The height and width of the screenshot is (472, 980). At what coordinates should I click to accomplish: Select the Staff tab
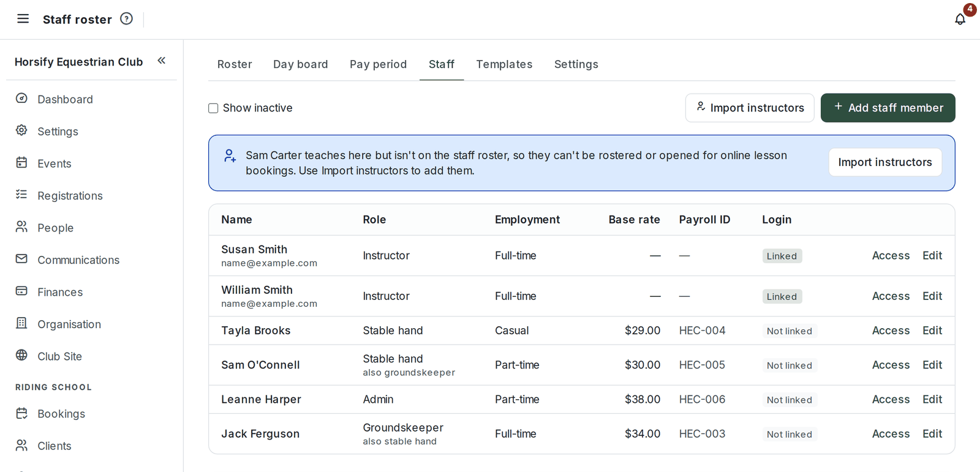click(x=442, y=64)
